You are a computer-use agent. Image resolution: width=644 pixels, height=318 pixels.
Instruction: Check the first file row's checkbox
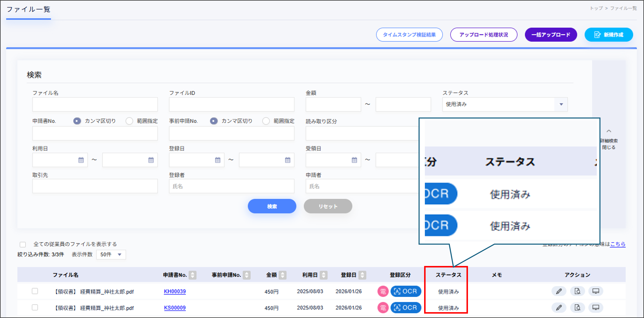(35, 291)
